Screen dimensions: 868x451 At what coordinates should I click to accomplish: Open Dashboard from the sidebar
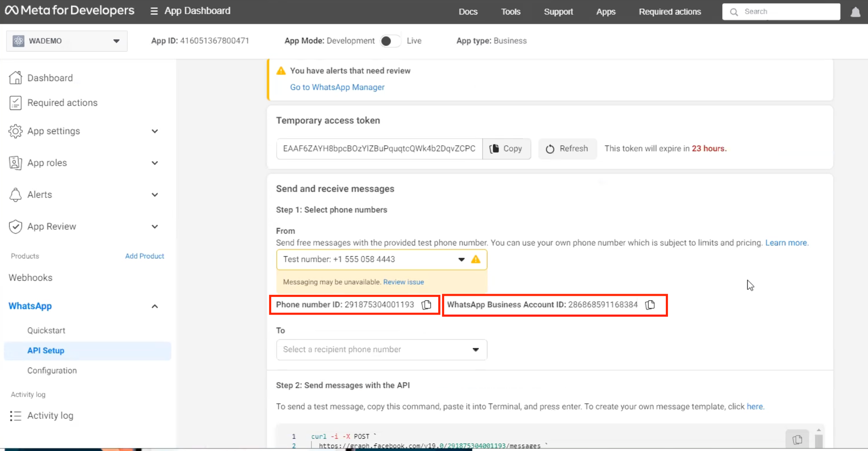coord(50,78)
